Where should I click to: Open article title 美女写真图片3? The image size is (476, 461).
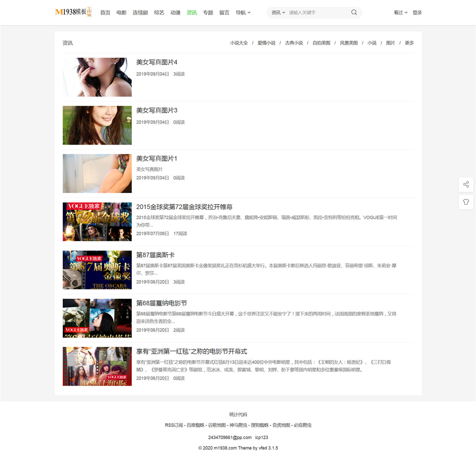click(157, 110)
